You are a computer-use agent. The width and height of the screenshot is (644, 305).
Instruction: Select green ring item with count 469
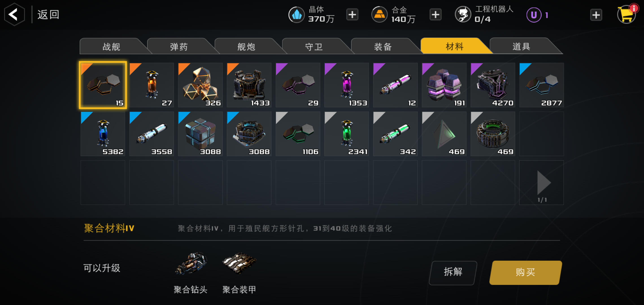(493, 134)
